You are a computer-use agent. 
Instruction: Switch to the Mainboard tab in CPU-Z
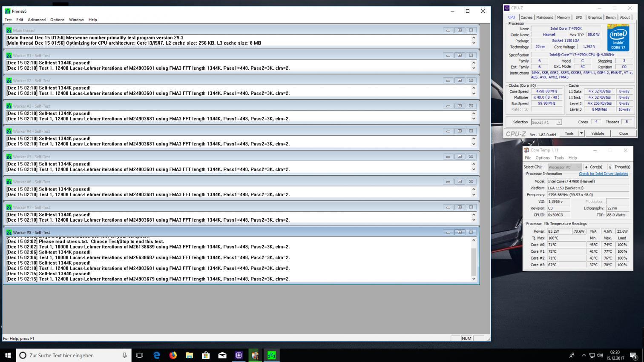545,17
